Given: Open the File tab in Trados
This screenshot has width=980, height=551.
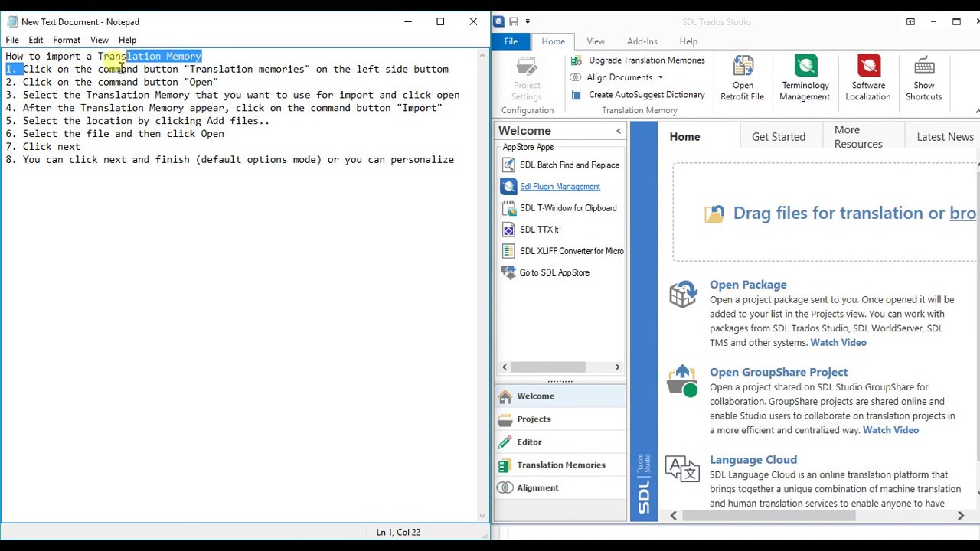Looking at the screenshot, I should pos(511,41).
